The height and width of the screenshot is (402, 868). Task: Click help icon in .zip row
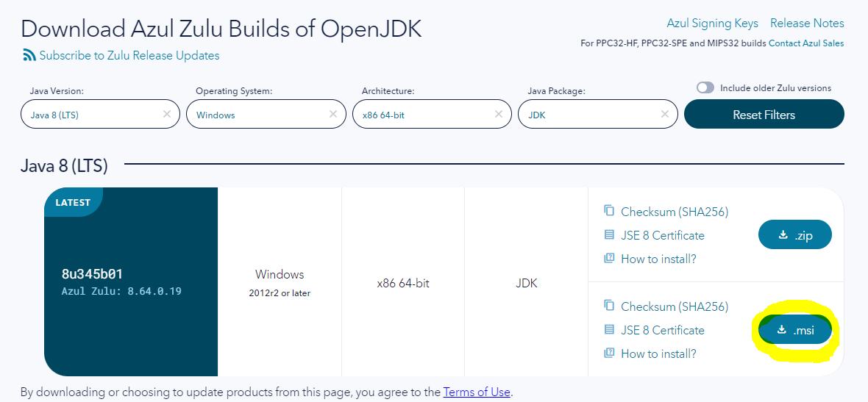pos(609,258)
